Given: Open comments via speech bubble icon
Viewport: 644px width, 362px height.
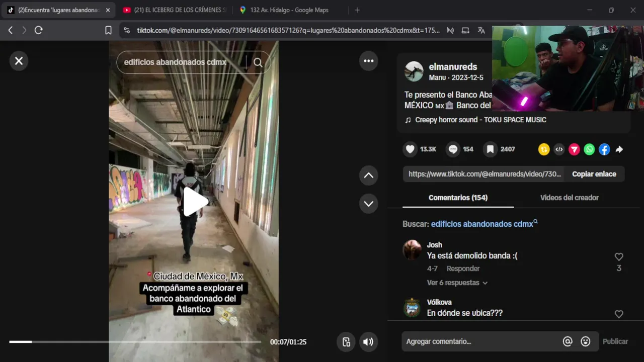Looking at the screenshot, I should coord(453,149).
